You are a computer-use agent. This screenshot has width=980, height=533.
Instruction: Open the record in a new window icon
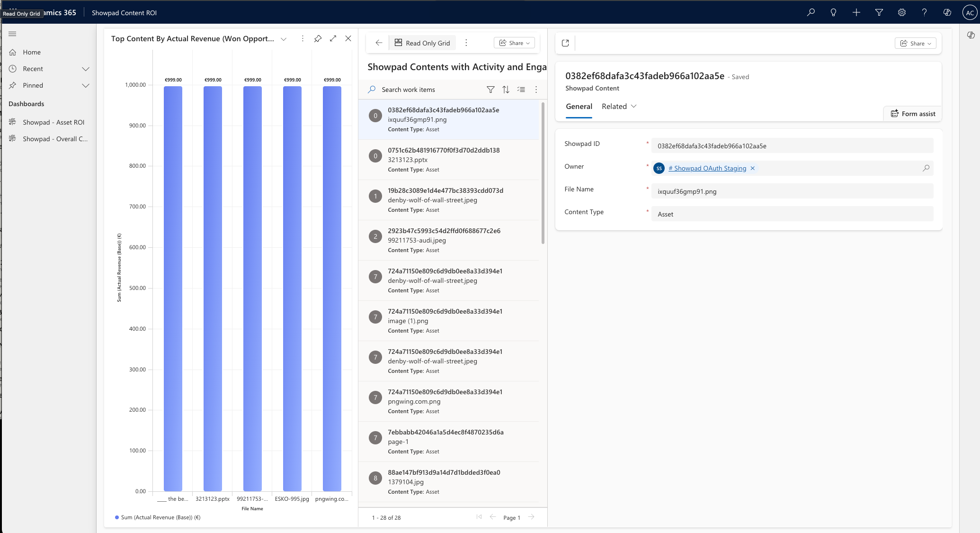[565, 43]
